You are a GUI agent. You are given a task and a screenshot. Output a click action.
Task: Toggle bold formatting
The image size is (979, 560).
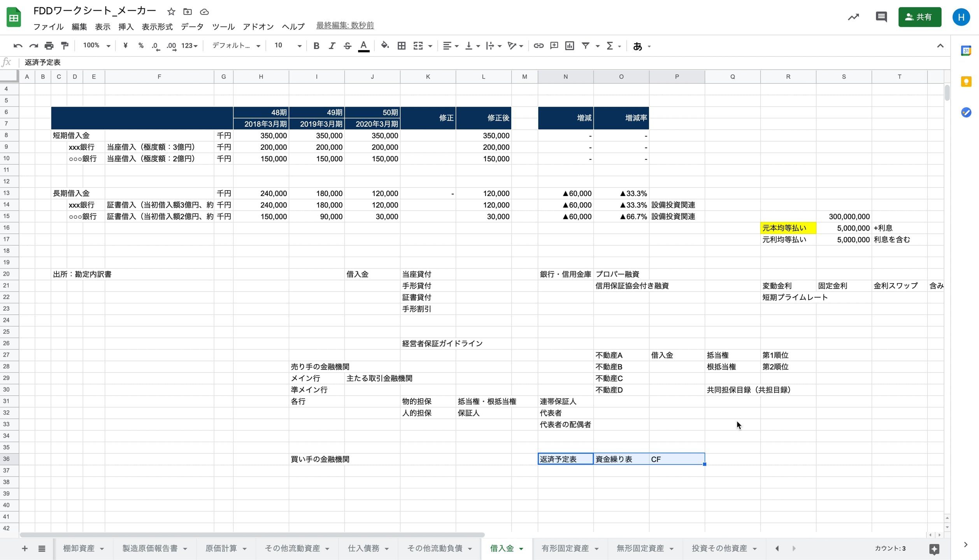point(316,46)
